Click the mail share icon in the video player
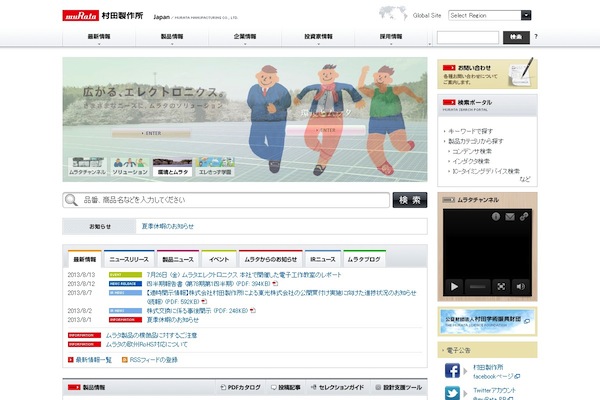Image resolution: width=600 pixels, height=400 pixels. [x=510, y=217]
